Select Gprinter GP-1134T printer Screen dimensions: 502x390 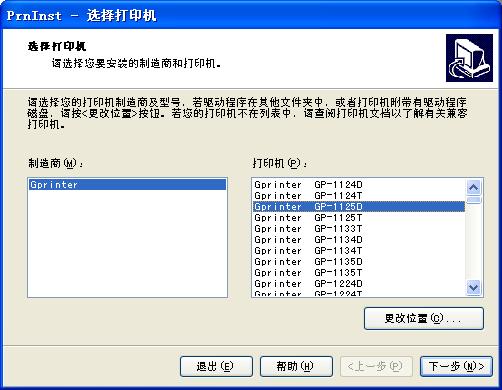coord(359,250)
